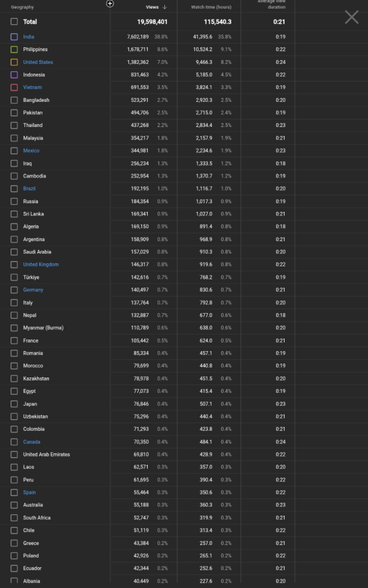Open the United Kingdom country link
This screenshot has height=588, width=368.
click(40, 265)
